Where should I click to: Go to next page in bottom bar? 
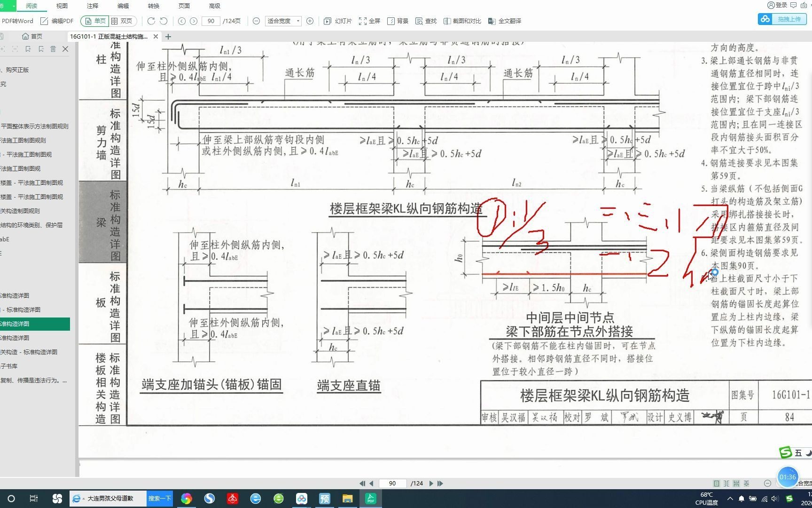click(431, 483)
